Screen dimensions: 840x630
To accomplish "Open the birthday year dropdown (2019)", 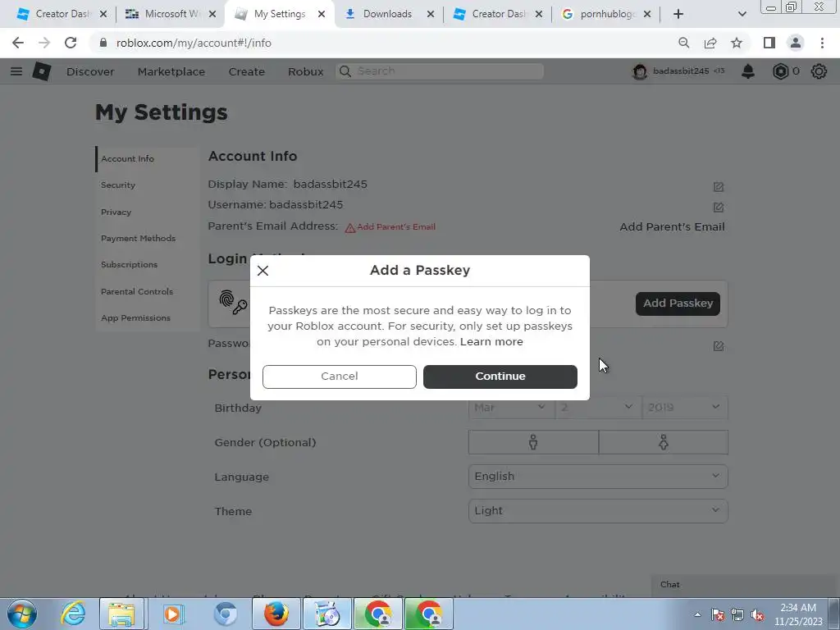I will 685,408.
